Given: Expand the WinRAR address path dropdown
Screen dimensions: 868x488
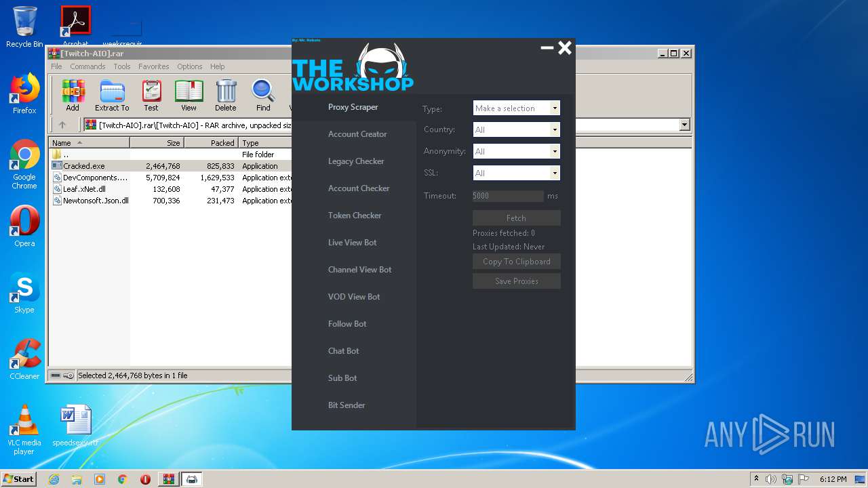Looking at the screenshot, I should tap(684, 125).
